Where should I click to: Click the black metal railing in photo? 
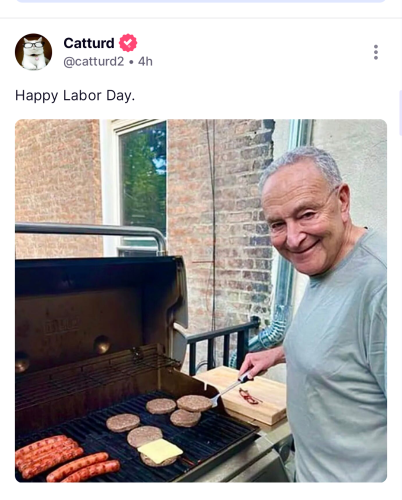[x=222, y=347]
